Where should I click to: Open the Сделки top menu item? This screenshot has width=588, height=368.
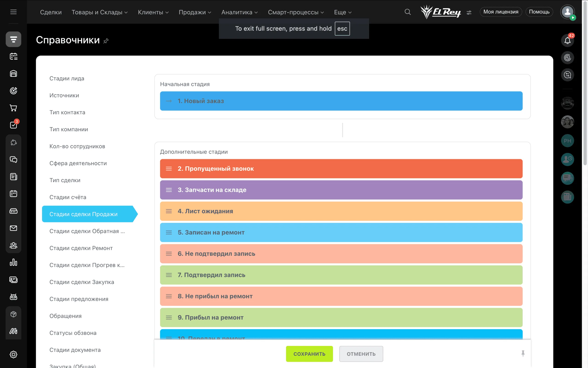pyautogui.click(x=51, y=12)
